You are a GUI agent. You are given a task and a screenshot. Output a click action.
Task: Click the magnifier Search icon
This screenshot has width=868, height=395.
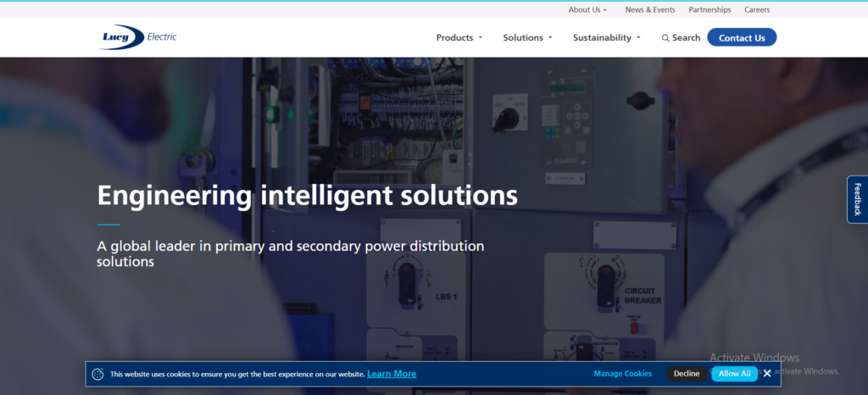[665, 38]
